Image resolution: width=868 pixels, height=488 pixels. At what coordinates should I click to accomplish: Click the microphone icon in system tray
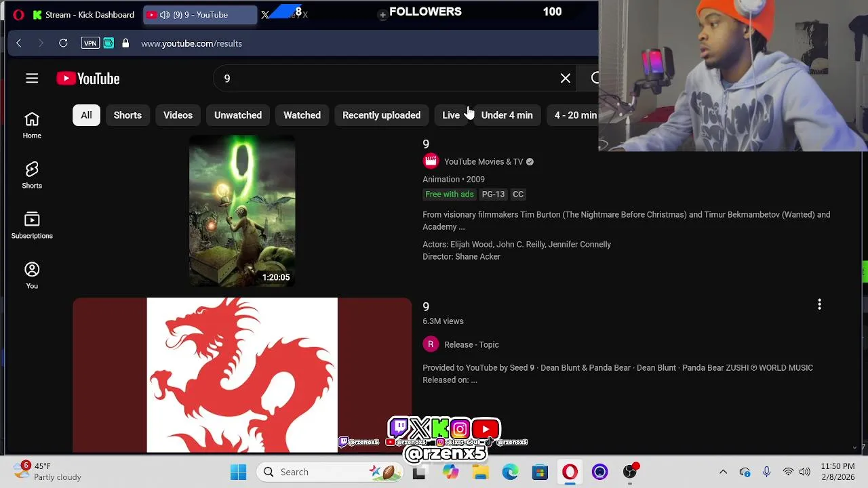coord(766,472)
